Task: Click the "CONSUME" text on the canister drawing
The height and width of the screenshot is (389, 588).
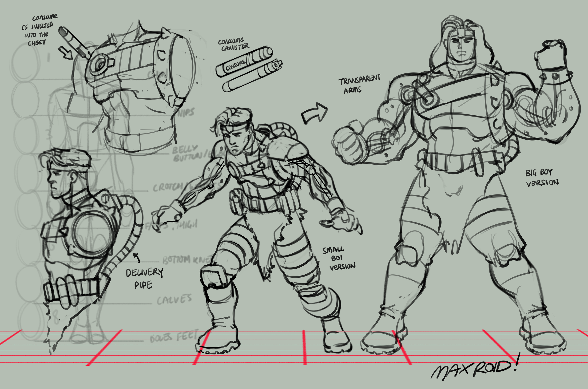Action: point(235,65)
